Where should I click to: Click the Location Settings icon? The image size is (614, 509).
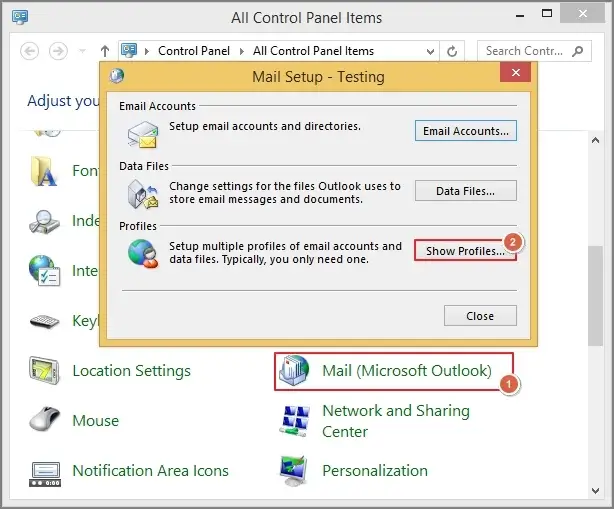45,371
